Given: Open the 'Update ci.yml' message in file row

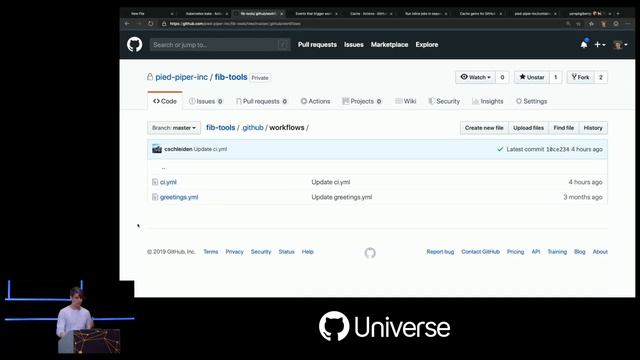Looking at the screenshot, I should (331, 182).
